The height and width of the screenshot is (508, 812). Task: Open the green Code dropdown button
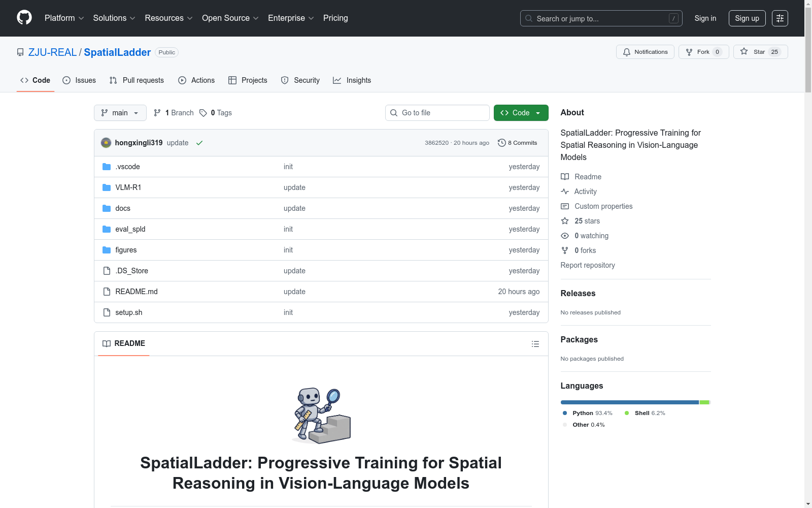point(521,113)
